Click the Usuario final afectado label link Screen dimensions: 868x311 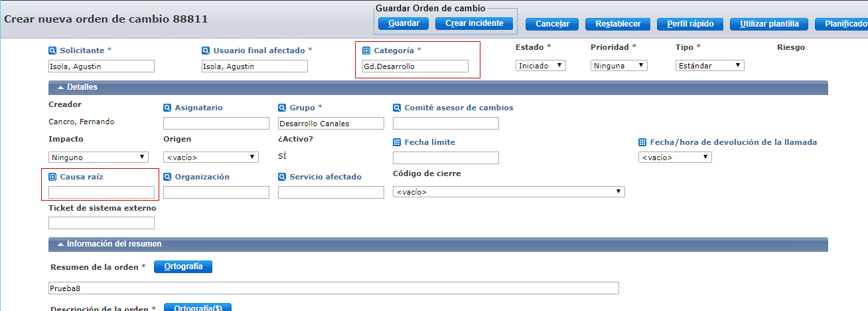click(259, 51)
